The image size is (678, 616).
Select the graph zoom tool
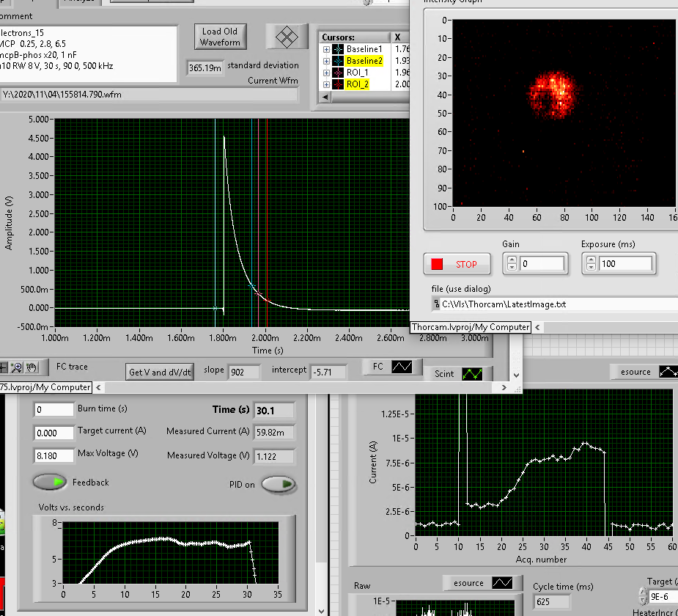(18, 367)
